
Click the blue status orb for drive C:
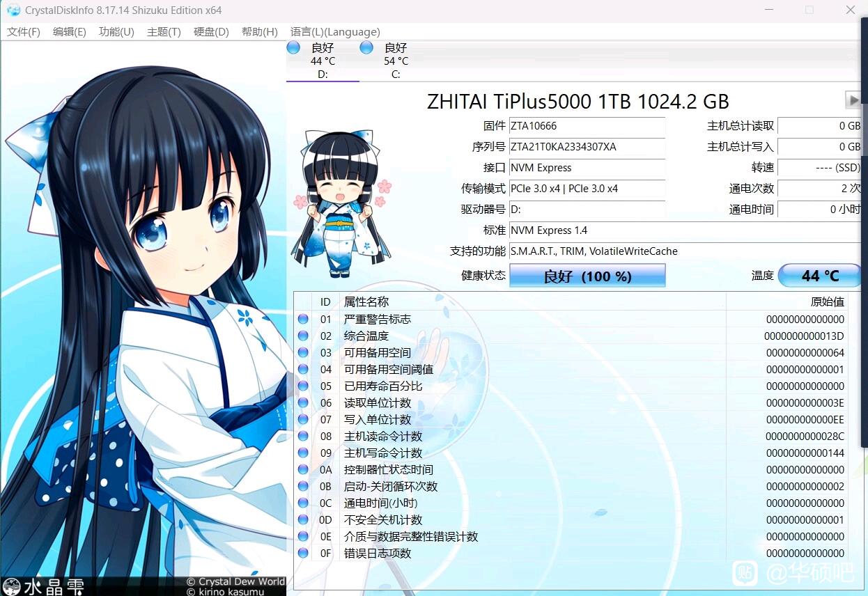click(366, 47)
